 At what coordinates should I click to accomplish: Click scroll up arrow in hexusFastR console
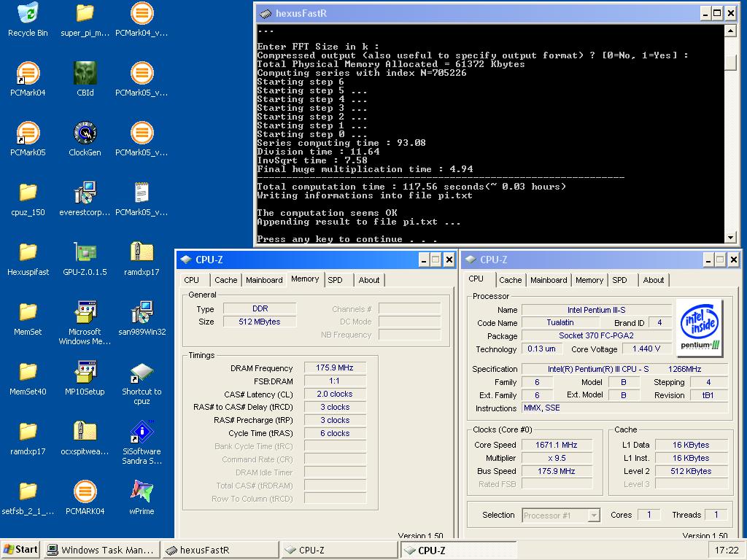[730, 31]
